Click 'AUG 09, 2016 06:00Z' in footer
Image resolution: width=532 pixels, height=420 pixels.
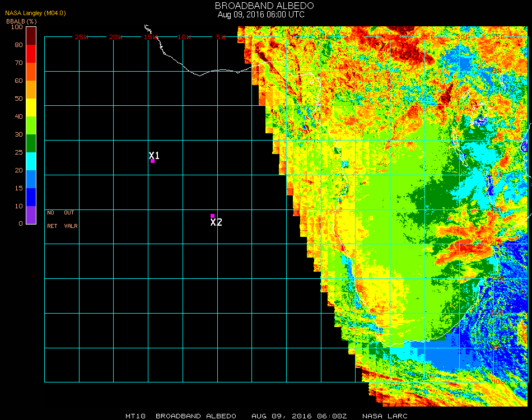(x=299, y=416)
